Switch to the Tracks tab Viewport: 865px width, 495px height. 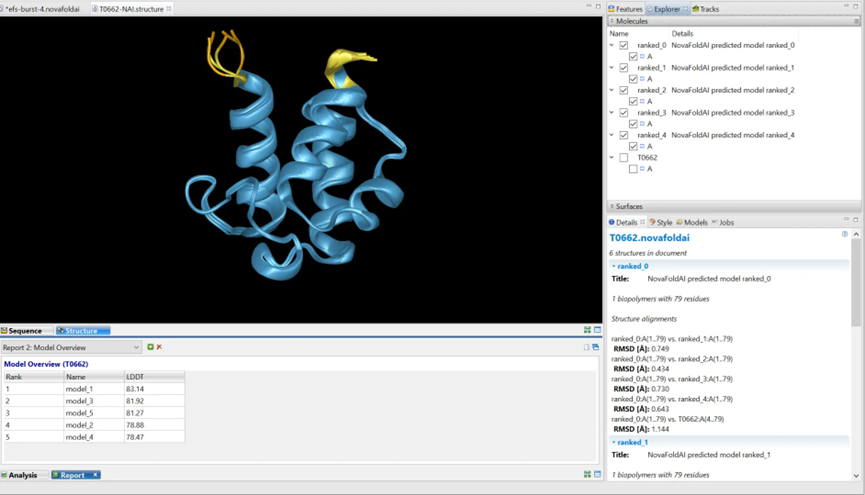point(706,9)
